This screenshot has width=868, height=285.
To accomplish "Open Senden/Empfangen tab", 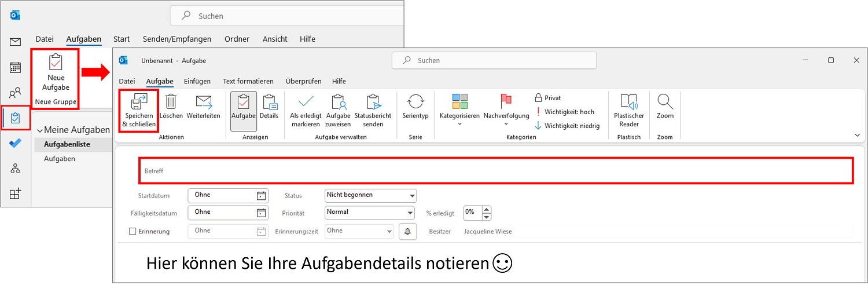I will coord(177,39).
